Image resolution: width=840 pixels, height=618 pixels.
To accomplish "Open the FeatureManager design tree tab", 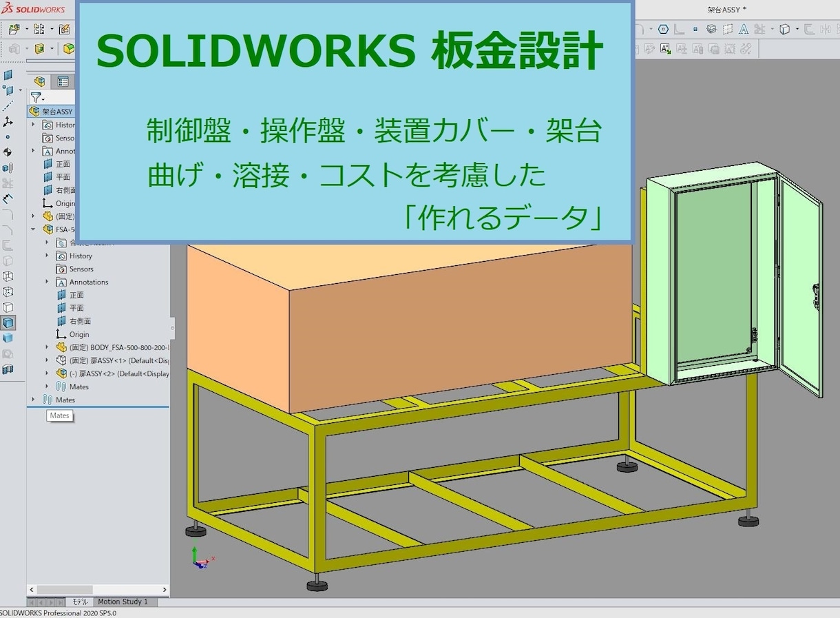I will tap(40, 81).
